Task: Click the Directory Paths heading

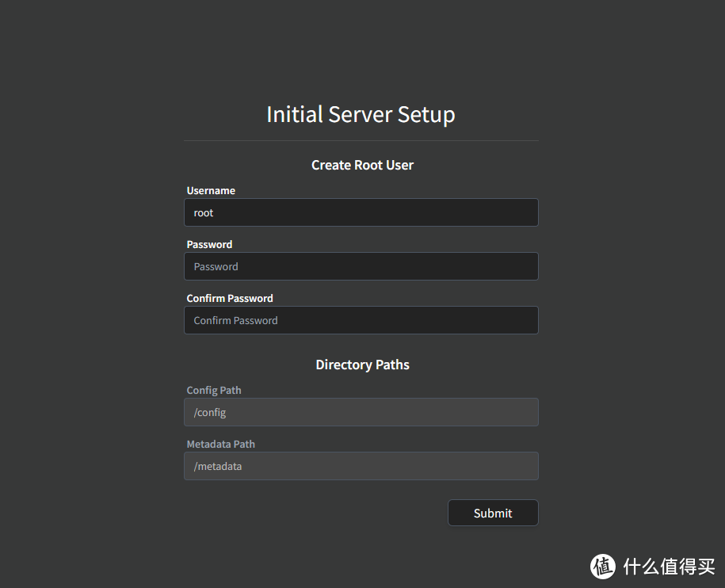Action: tap(362, 365)
